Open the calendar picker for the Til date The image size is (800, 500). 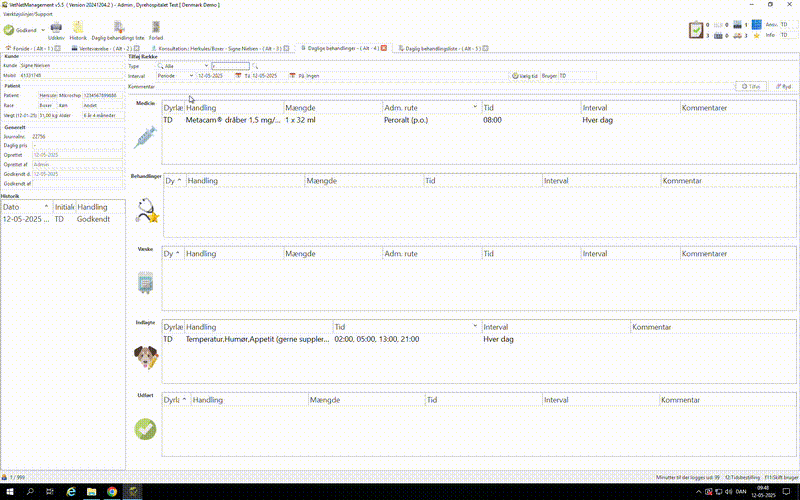[292, 76]
